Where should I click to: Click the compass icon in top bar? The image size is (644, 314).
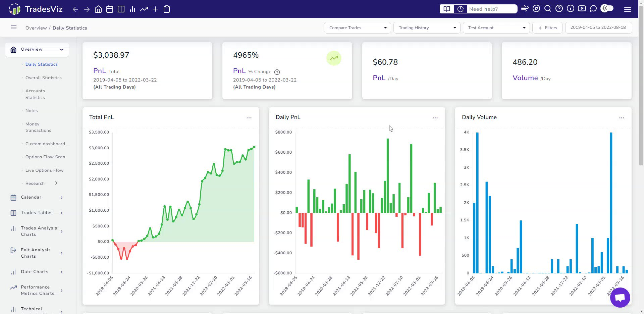[x=536, y=9]
